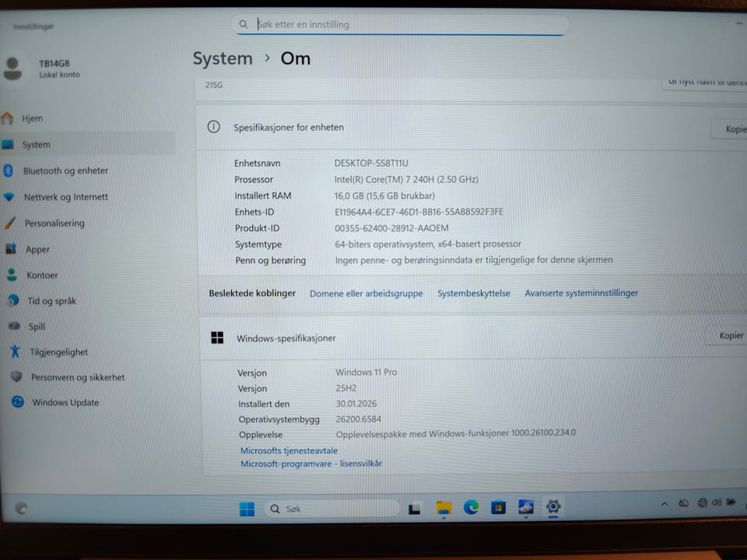The image size is (747, 560).
Task: Open the Avanserte systeminnstillinger link
Action: pyautogui.click(x=581, y=293)
